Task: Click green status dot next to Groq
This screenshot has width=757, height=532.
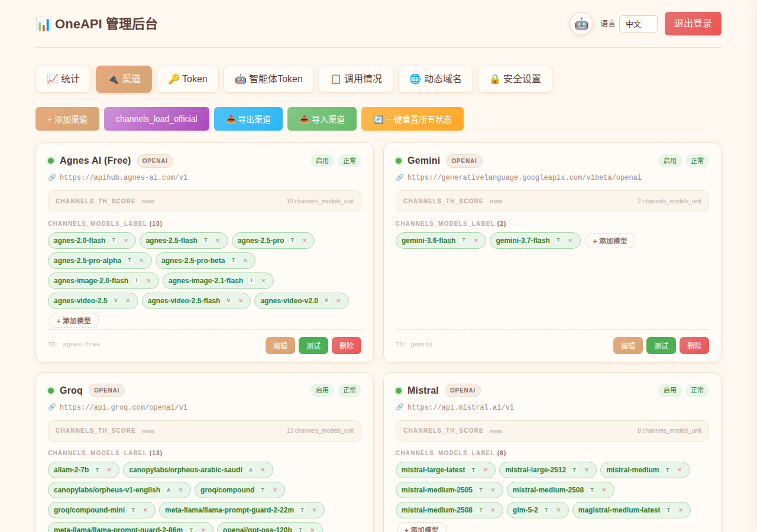Action: point(51,391)
